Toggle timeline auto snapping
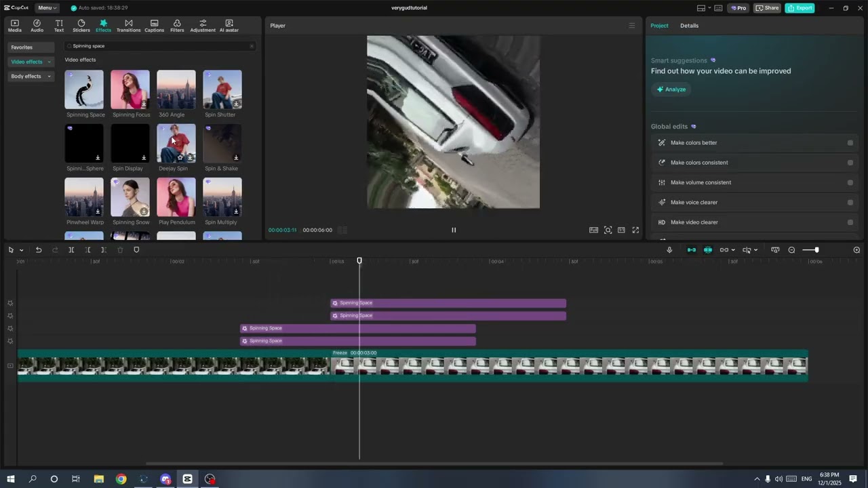This screenshot has height=488, width=868. click(708, 250)
